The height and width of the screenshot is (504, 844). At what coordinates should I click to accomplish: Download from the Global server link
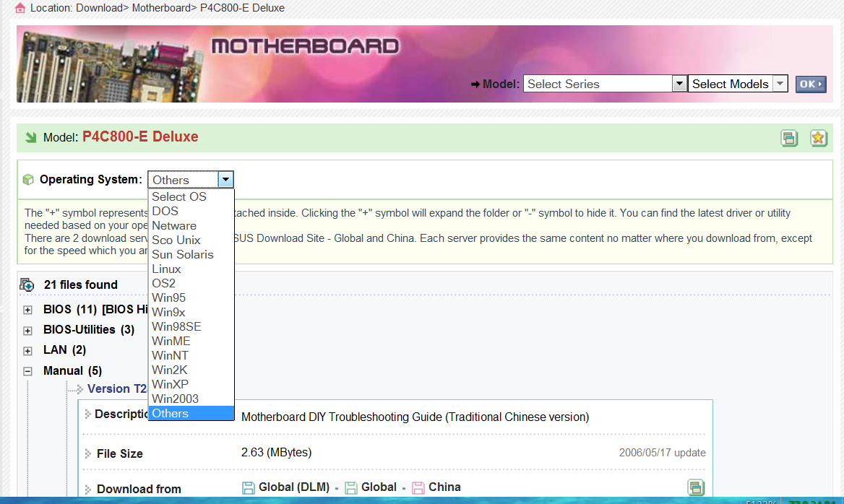coord(379,487)
